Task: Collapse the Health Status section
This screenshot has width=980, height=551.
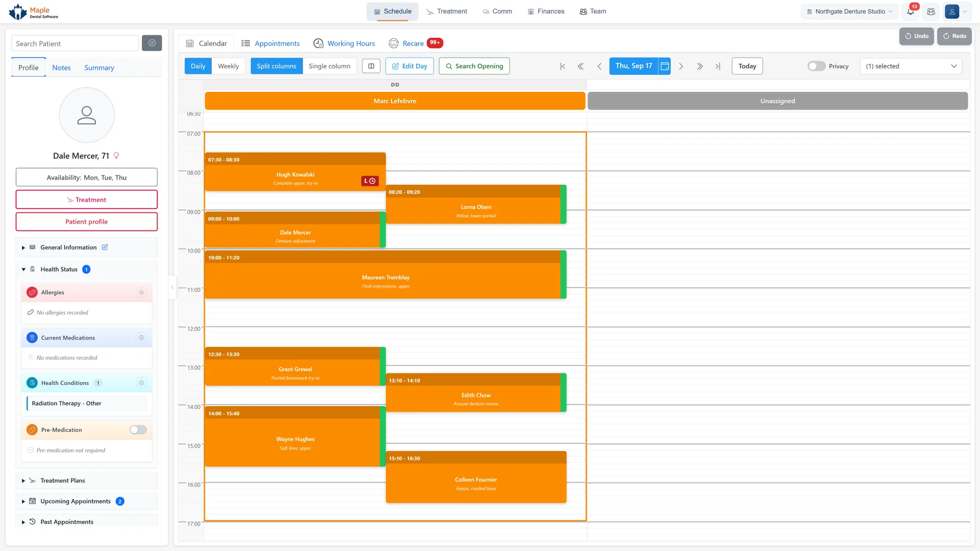Action: [23, 269]
